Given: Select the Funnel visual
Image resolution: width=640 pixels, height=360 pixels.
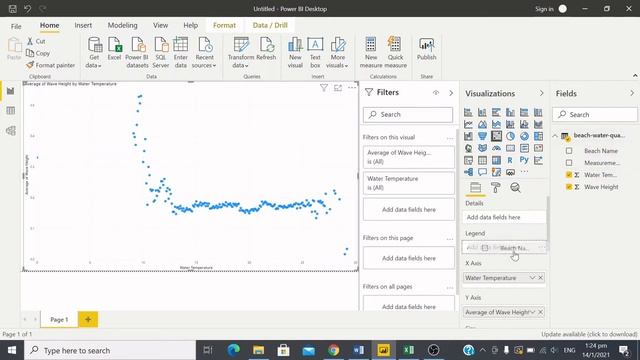Looking at the screenshot, I should click(x=482, y=136).
